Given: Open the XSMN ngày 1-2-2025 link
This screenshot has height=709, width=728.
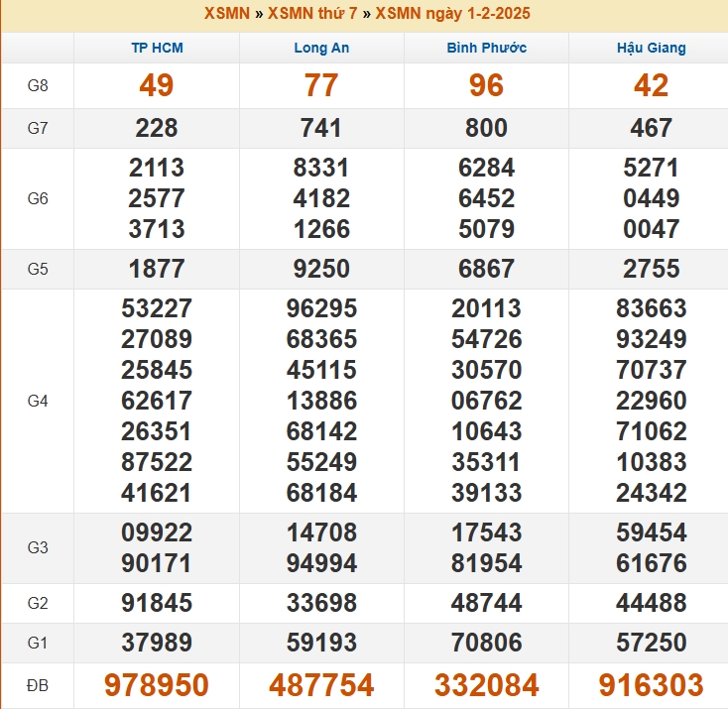Looking at the screenshot, I should click(x=452, y=13).
